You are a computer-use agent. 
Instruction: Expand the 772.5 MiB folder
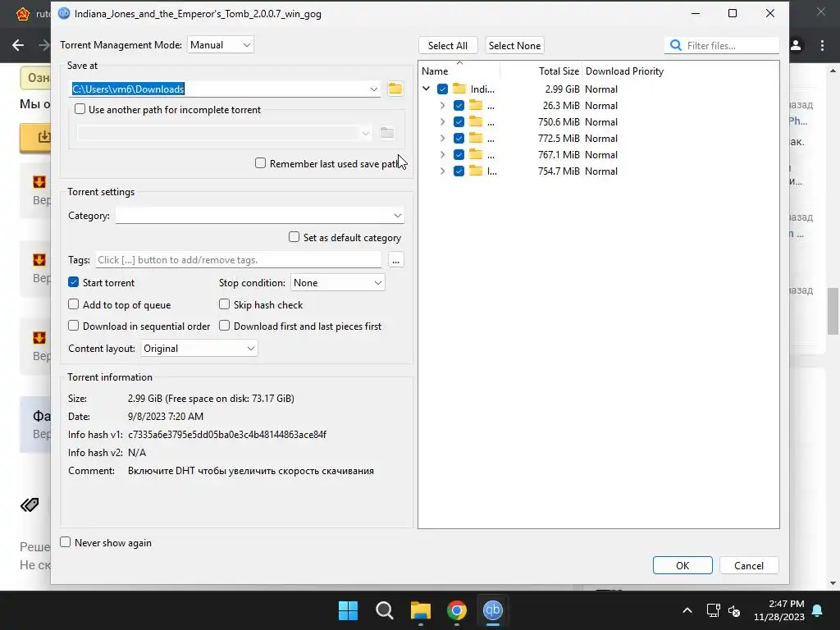(x=442, y=138)
